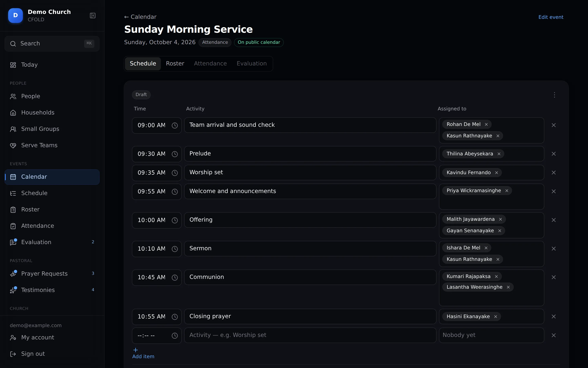The image size is (588, 368).
Task: Remove Priya Wickramasinghe assignment chip
Action: 507,191
